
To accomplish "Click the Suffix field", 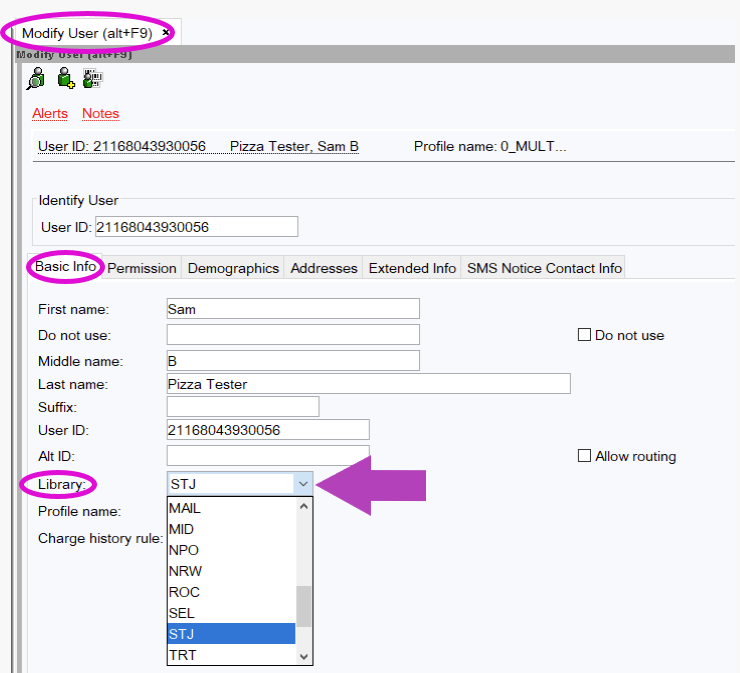I will click(x=243, y=406).
